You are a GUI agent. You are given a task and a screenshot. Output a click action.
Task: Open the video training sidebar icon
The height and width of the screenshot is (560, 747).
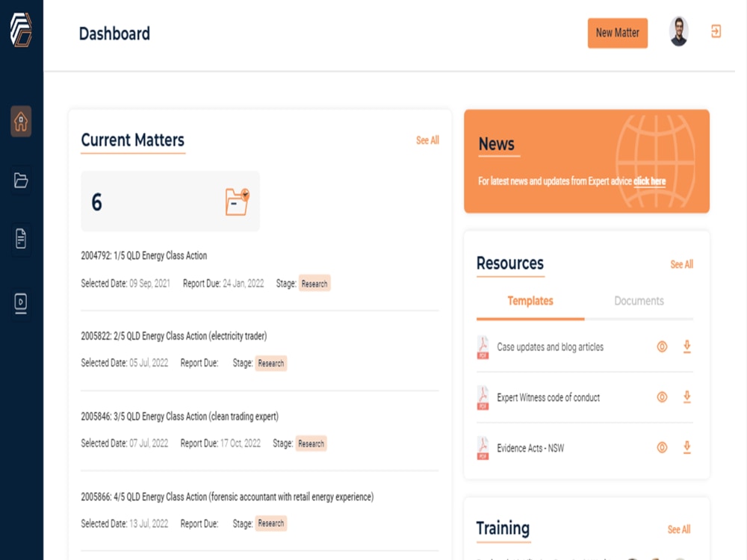pyautogui.click(x=21, y=302)
